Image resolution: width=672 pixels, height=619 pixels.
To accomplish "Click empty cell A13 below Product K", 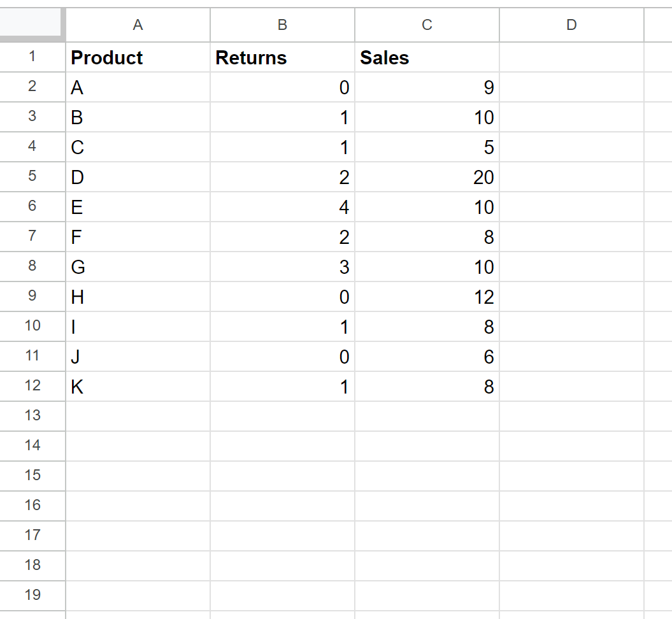I will coord(138,416).
